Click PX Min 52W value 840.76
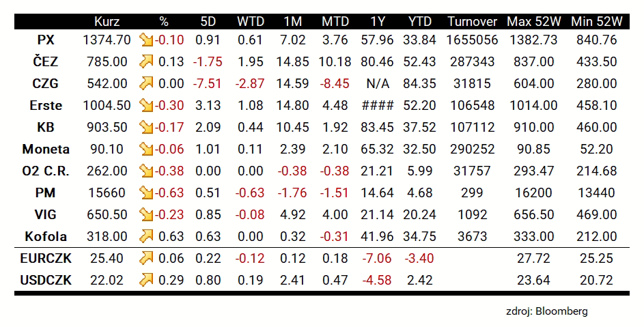Screen dimensions: 644x327 597,40
